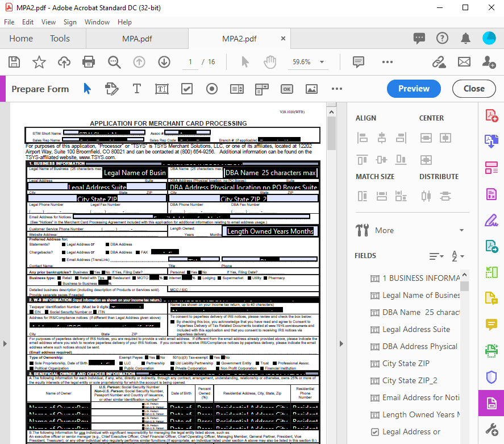Open the Edit menu
The image size is (504, 444).
[x=28, y=22]
